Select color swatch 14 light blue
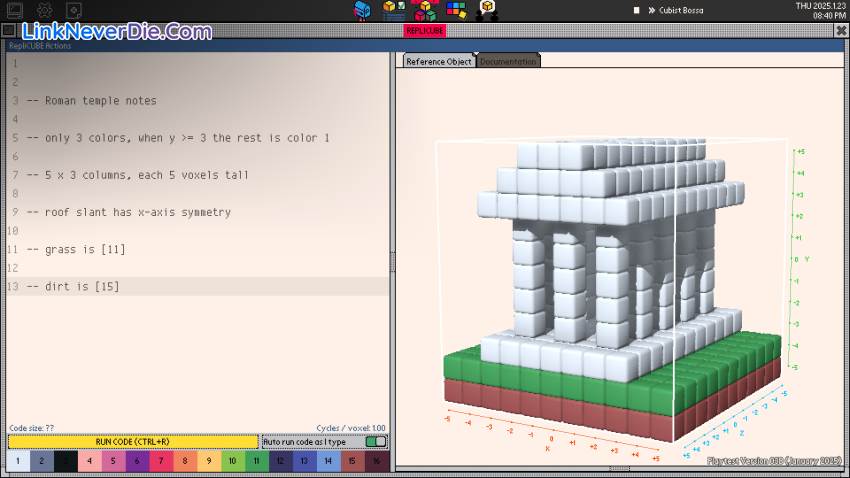Viewport: 850px width, 478px height. (x=327, y=461)
